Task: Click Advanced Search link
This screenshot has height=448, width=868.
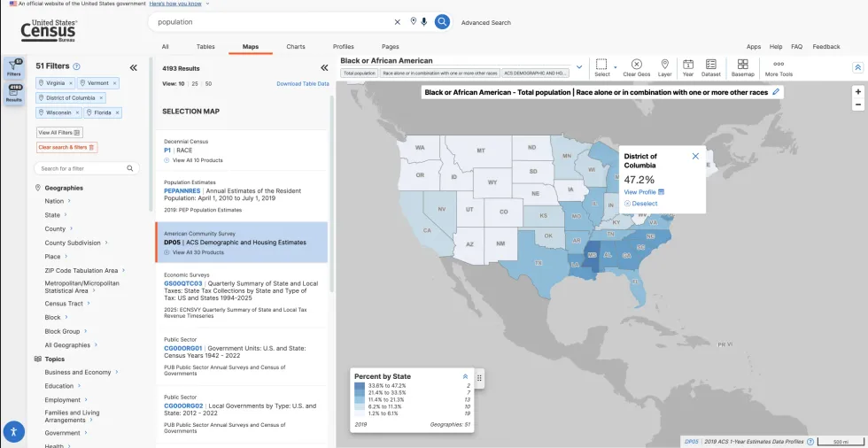Action: pyautogui.click(x=486, y=23)
